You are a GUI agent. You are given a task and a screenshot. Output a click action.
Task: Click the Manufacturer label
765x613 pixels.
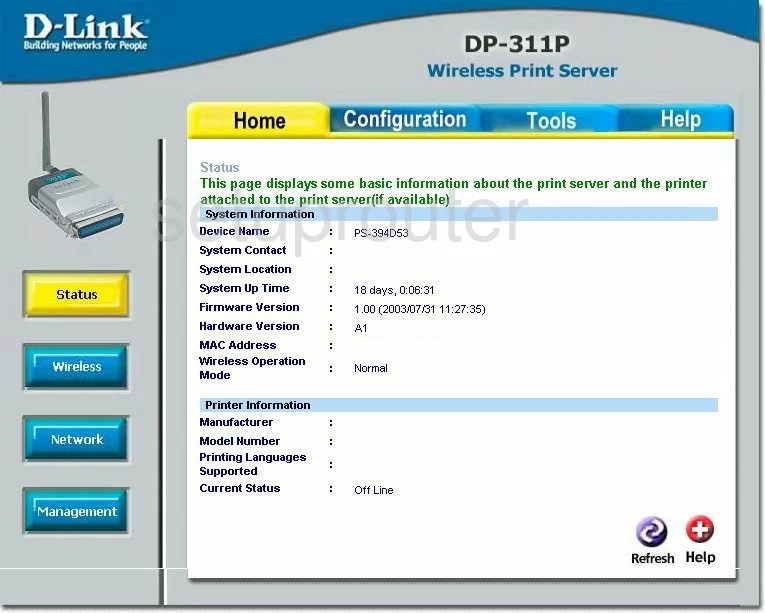tap(236, 423)
